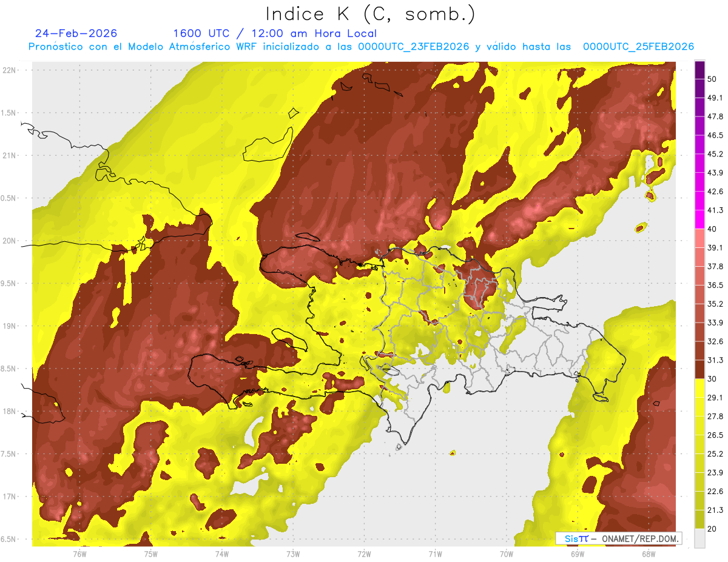The width and height of the screenshot is (728, 562).
Task: Select the color bar label '29.1'
Action: click(715, 398)
